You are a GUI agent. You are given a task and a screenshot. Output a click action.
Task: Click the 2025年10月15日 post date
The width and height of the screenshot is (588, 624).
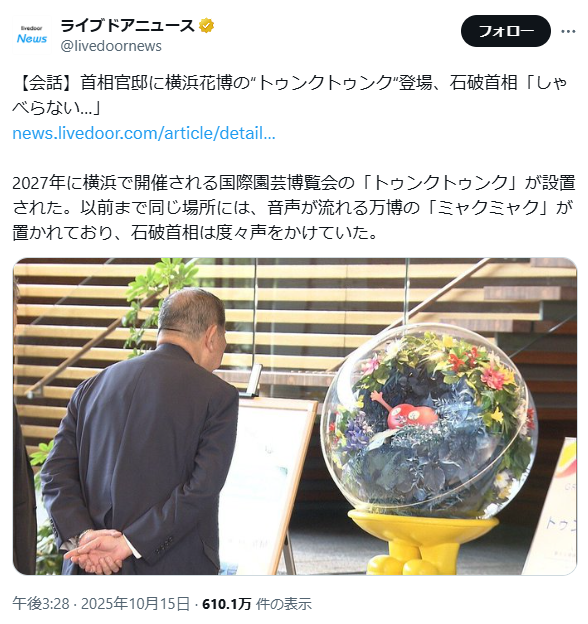(135, 604)
